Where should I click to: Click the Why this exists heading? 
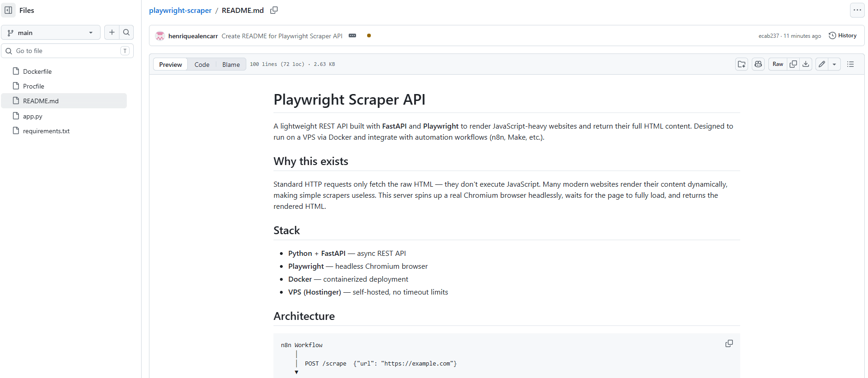(x=311, y=161)
